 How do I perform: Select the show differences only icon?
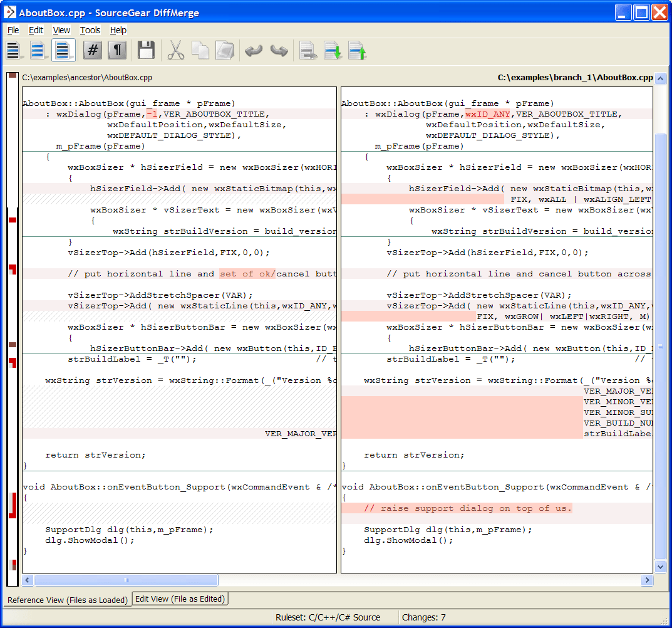(x=38, y=51)
